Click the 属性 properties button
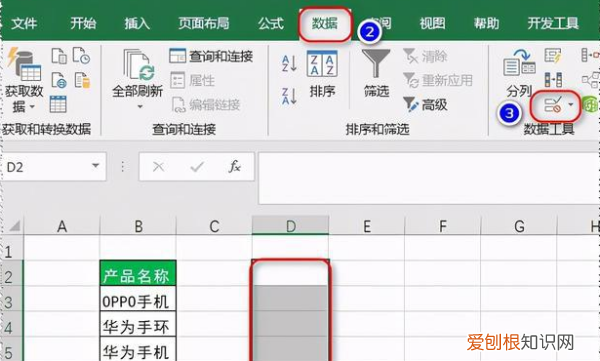The height and width of the screenshot is (361, 600). pos(193,80)
